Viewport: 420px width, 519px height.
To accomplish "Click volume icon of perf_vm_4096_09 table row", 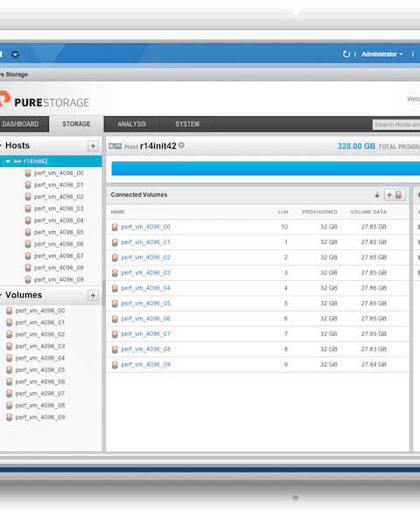I will pos(115,365).
